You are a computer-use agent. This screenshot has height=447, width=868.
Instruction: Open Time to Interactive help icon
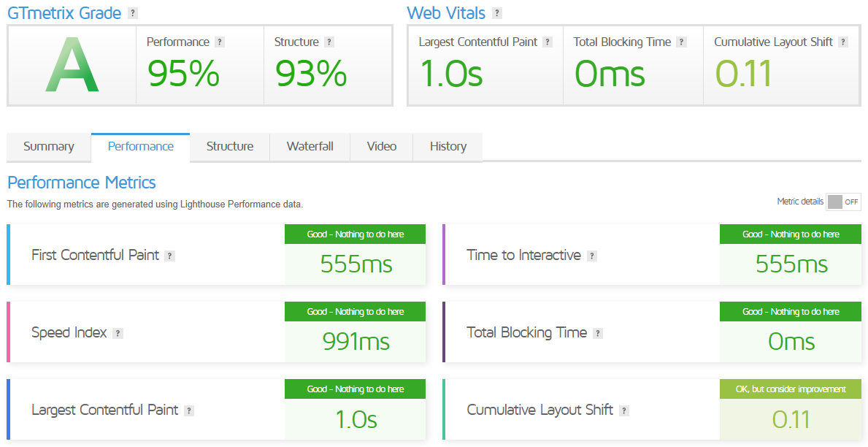click(592, 256)
